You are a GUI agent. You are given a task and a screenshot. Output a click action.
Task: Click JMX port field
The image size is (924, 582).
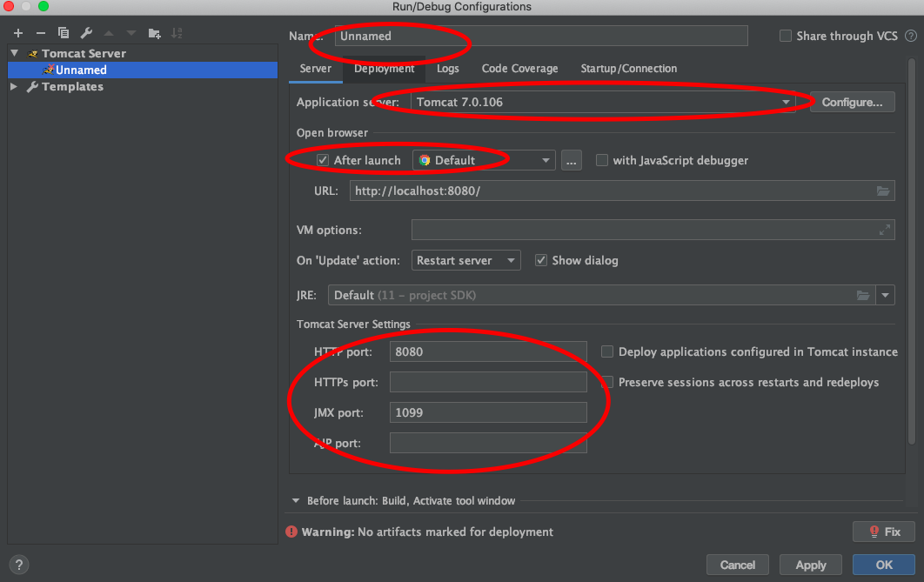click(x=488, y=412)
